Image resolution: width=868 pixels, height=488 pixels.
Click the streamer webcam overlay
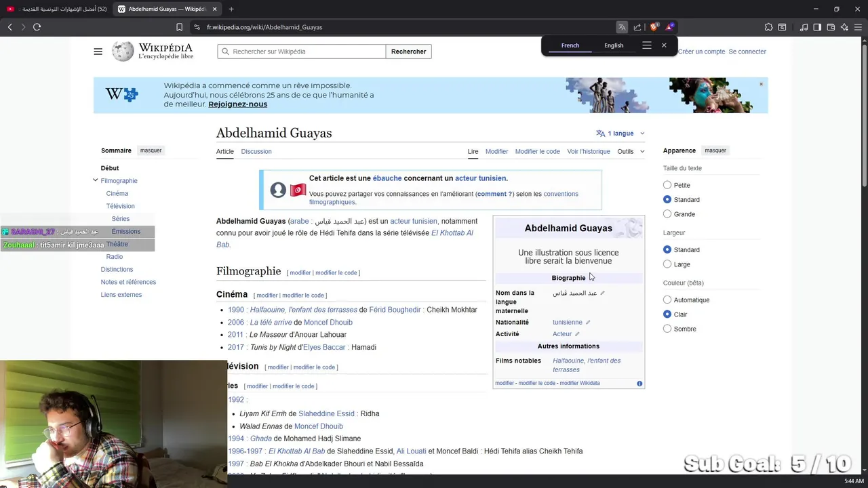(113, 424)
